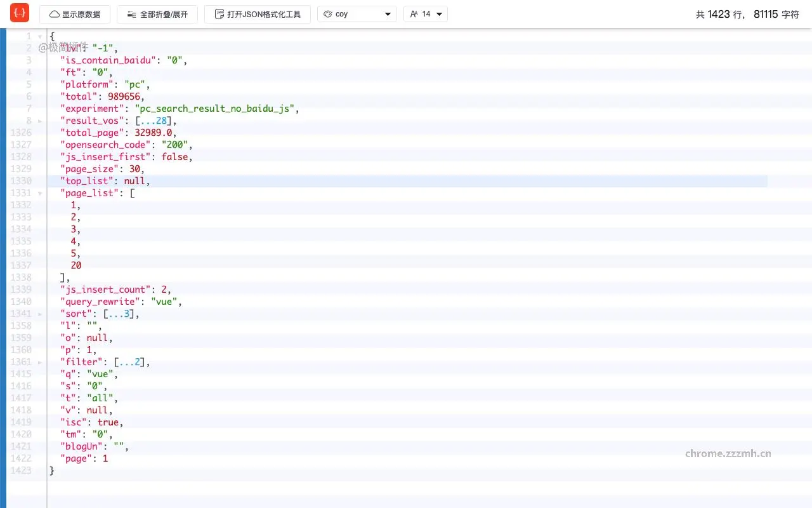Click the "platform" key text
The width and height of the screenshot is (812, 508).
click(x=87, y=84)
